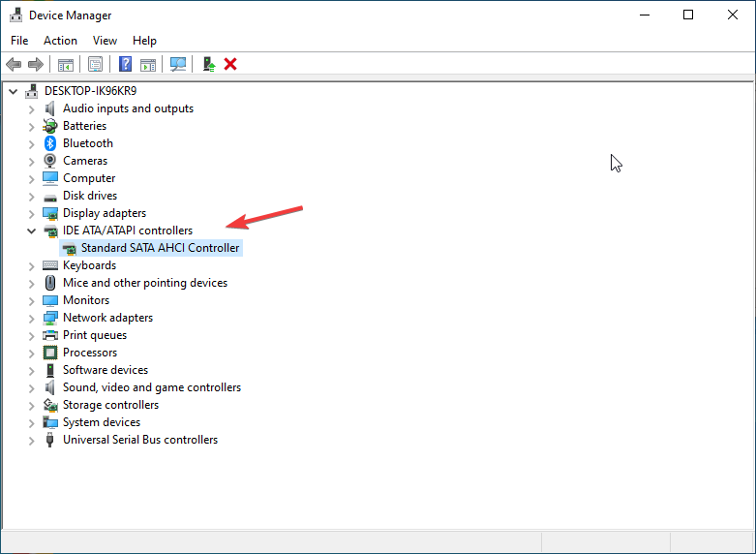Select the Computer label

pyautogui.click(x=89, y=178)
